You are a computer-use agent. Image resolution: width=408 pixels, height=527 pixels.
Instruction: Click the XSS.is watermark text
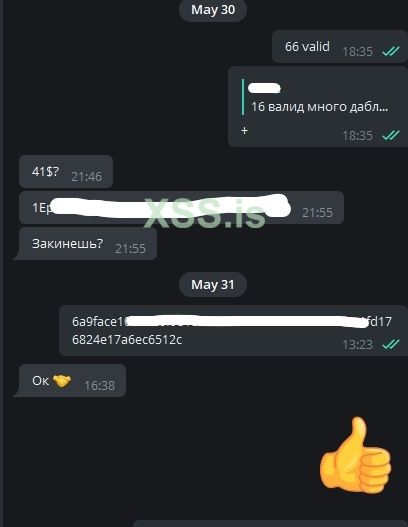(x=205, y=212)
